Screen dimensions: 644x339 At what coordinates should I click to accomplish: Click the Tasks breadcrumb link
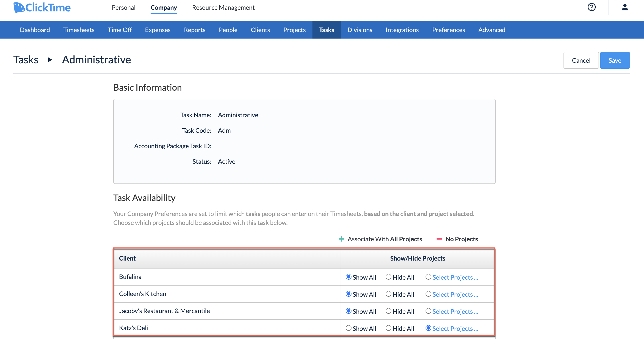coord(26,60)
